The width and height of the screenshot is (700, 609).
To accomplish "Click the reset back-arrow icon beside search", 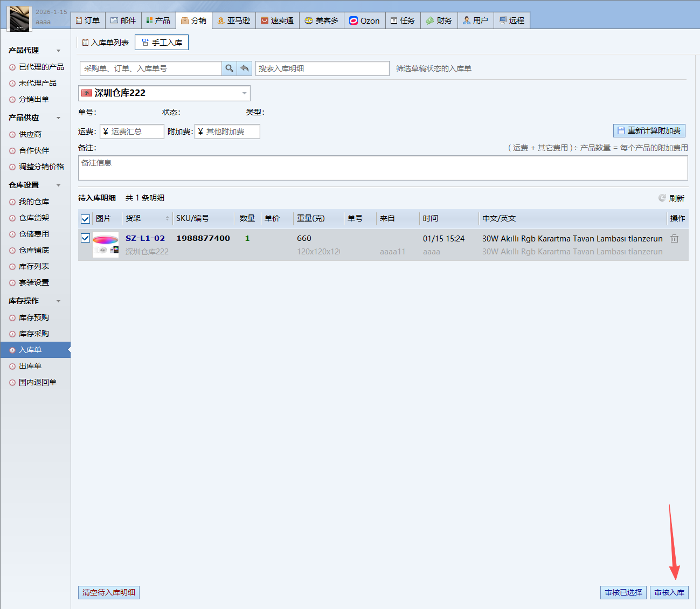I will click(x=245, y=68).
